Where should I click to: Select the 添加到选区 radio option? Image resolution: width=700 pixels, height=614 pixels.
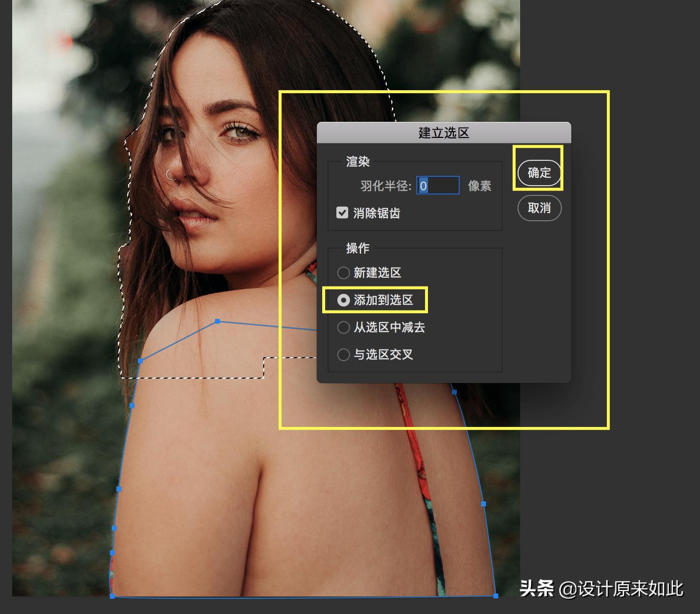pyautogui.click(x=344, y=300)
